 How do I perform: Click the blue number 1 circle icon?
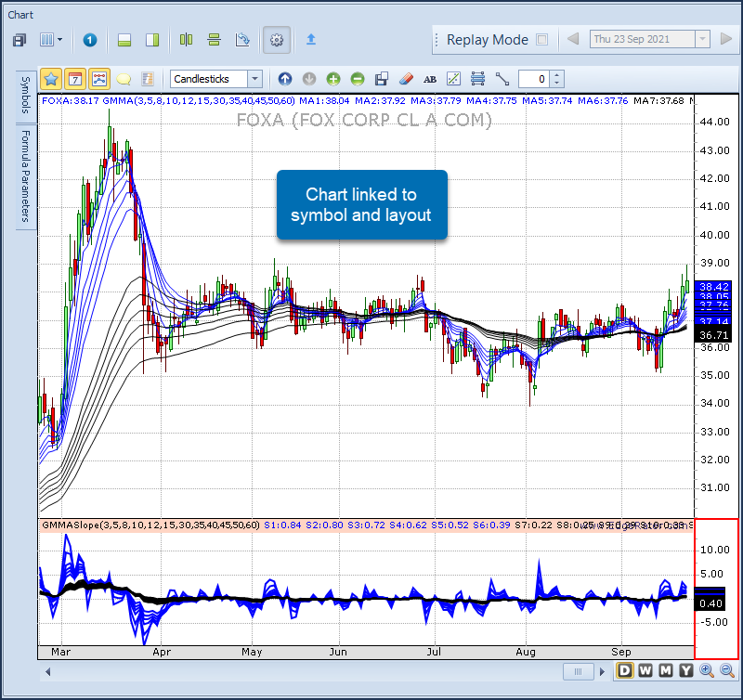click(x=89, y=40)
